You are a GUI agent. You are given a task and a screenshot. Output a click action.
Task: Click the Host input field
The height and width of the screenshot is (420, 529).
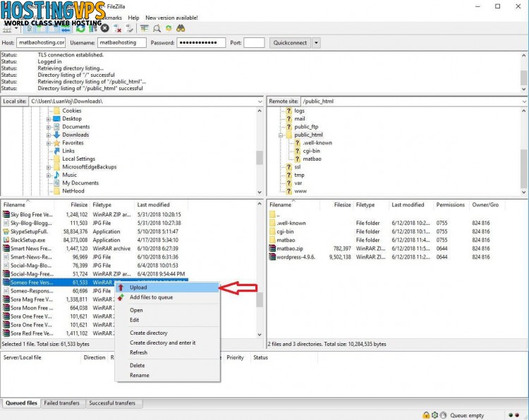point(41,43)
